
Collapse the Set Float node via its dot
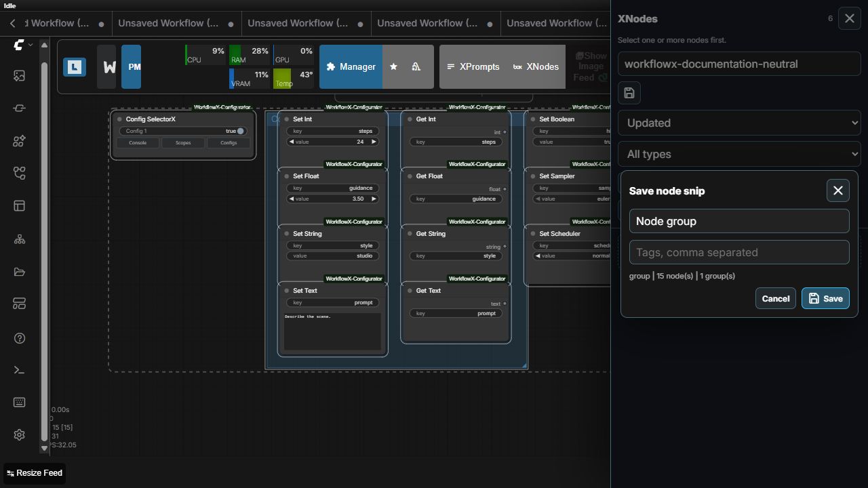pos(287,176)
